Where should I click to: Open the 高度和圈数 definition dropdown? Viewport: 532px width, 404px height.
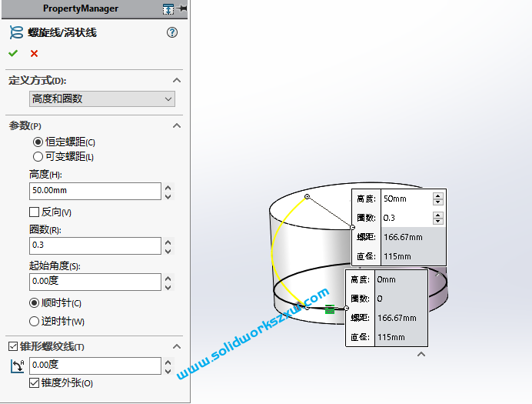tap(102, 98)
